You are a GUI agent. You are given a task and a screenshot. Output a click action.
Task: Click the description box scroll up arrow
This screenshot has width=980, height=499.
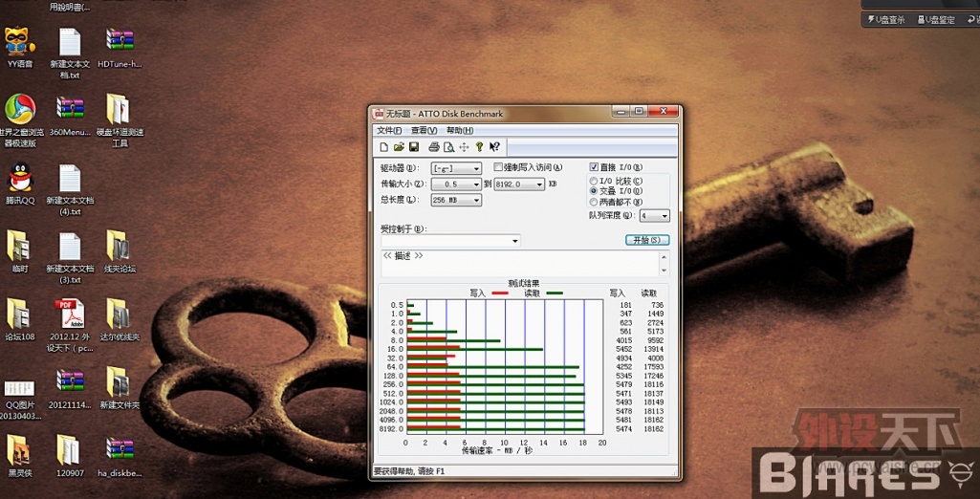pos(664,255)
